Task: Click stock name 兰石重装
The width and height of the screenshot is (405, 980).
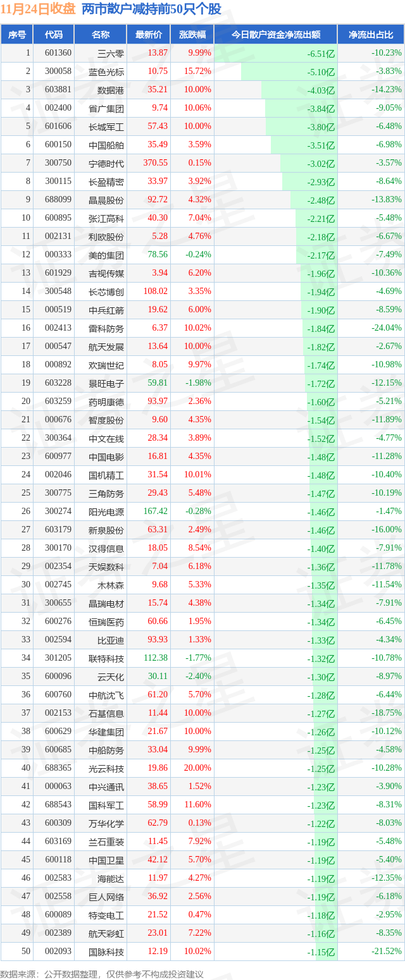Action: [106, 842]
